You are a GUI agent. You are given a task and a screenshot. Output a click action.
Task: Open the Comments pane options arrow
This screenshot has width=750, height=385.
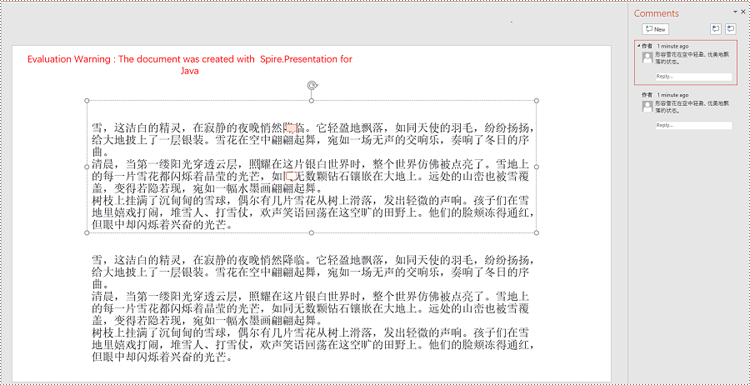735,12
